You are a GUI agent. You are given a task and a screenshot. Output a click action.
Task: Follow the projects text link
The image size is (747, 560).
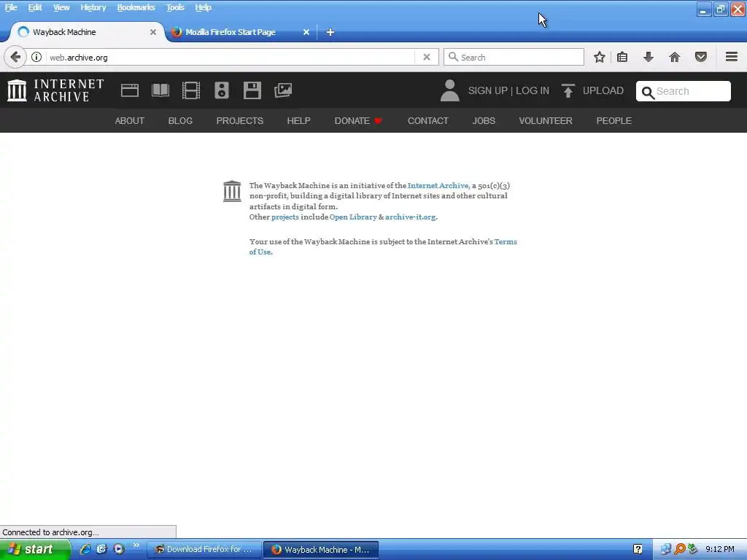(285, 217)
